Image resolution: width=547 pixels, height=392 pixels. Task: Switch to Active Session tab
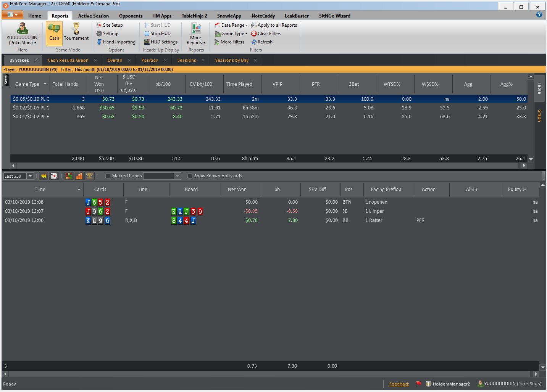pyautogui.click(x=94, y=16)
